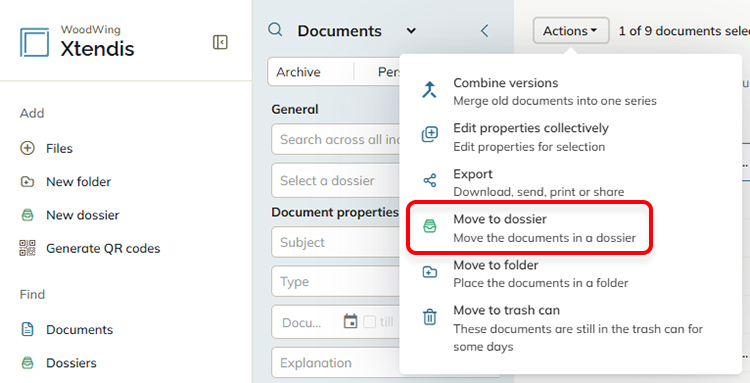This screenshot has width=750, height=383.
Task: Click the Explanation input field
Action: [335, 362]
